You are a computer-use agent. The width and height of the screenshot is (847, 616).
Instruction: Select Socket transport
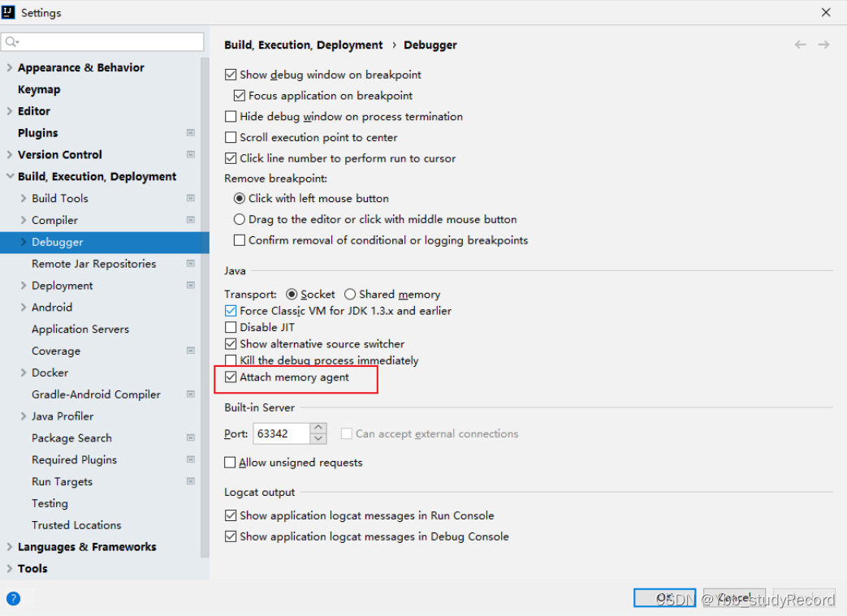[x=292, y=295]
